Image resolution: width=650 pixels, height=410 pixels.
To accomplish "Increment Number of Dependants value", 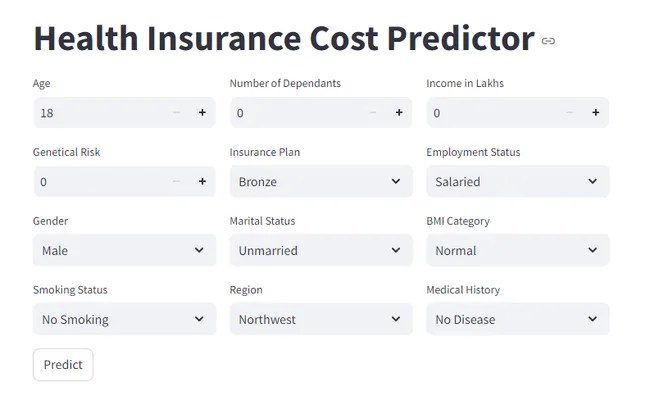I will [x=399, y=113].
